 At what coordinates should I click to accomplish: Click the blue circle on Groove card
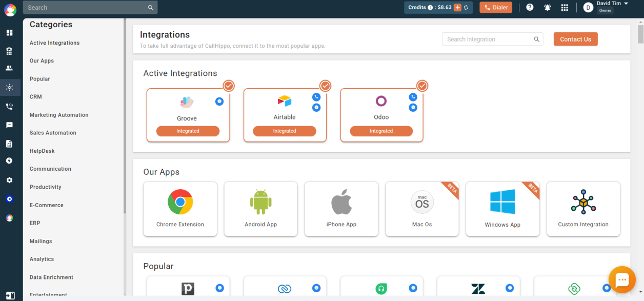219,102
